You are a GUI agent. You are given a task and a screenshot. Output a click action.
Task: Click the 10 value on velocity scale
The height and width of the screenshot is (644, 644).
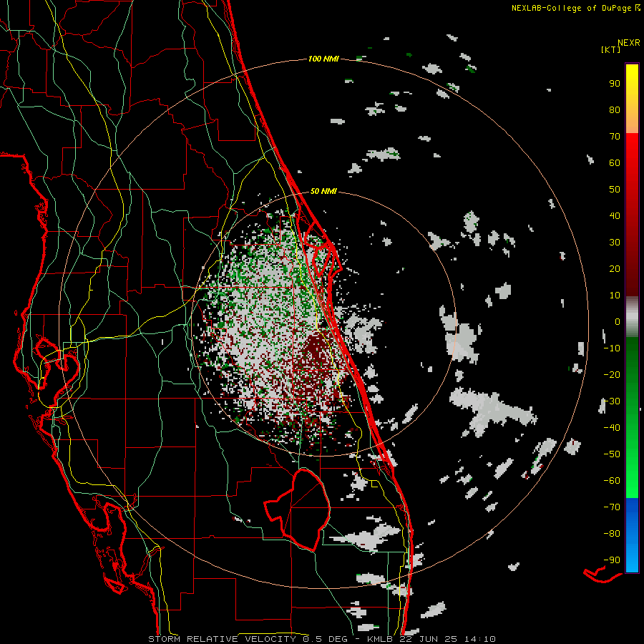(615, 296)
